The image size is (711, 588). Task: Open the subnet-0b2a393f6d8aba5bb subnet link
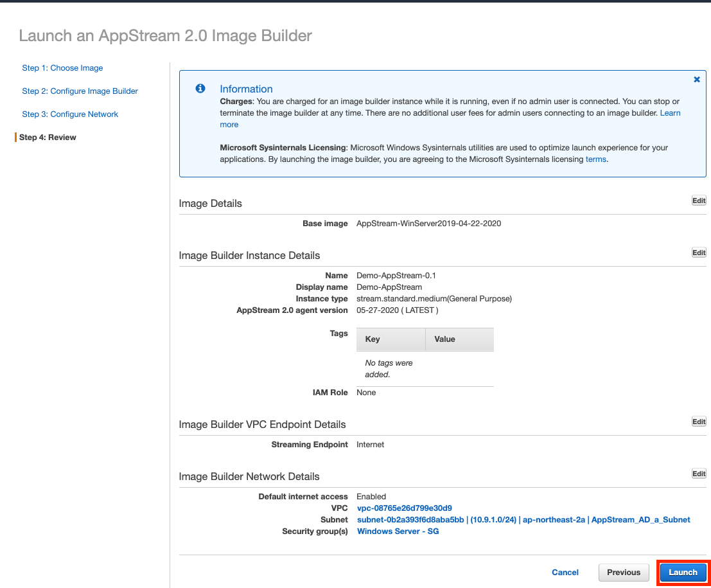coord(523,520)
